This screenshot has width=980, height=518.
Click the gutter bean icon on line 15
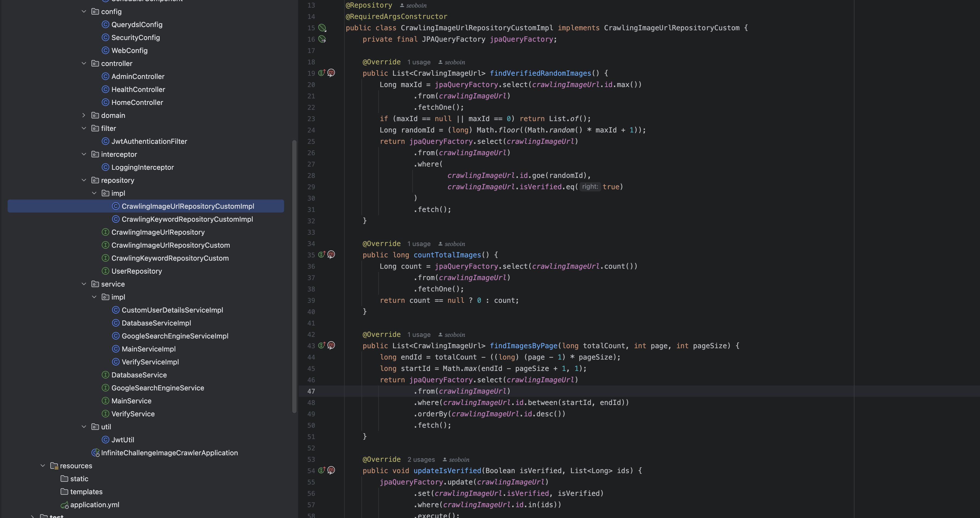point(322,28)
